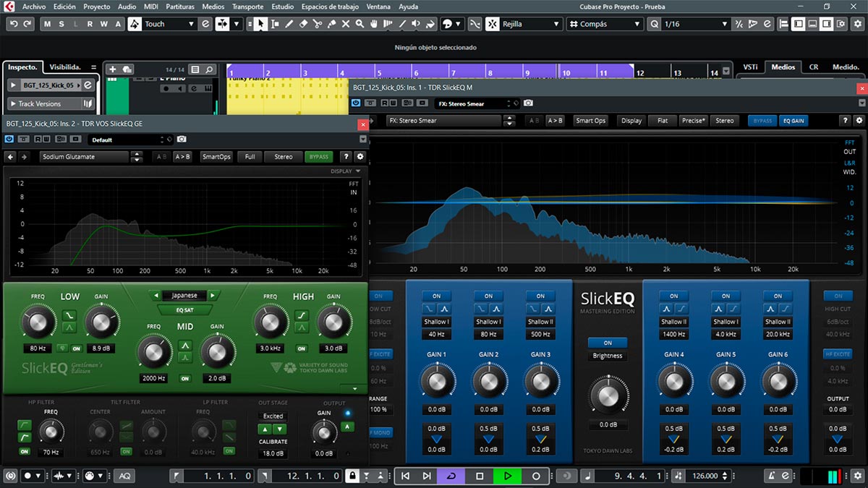Viewport: 868px width, 488px height.
Task: Select the Glue tool
Action: tap(331, 24)
